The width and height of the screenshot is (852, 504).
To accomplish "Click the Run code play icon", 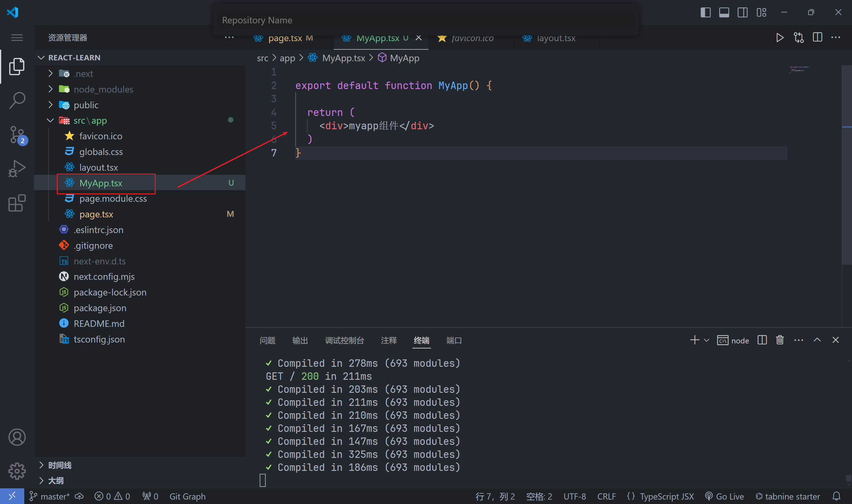I will (x=780, y=38).
